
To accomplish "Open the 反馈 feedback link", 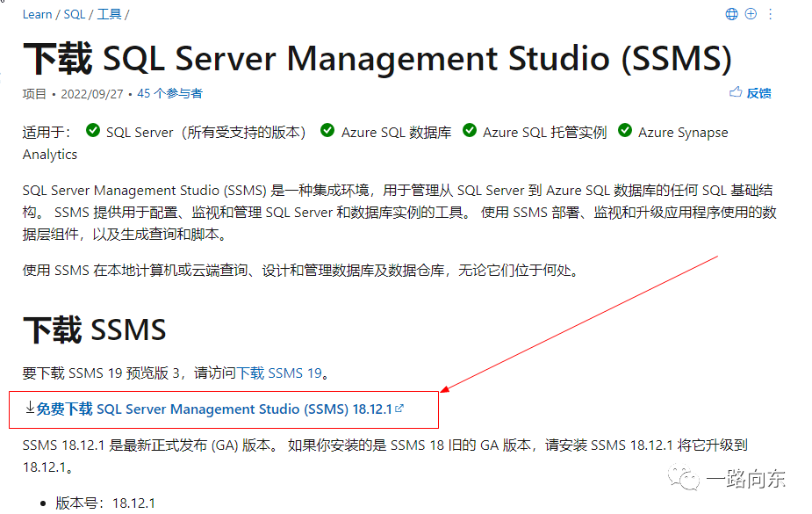I will click(758, 93).
